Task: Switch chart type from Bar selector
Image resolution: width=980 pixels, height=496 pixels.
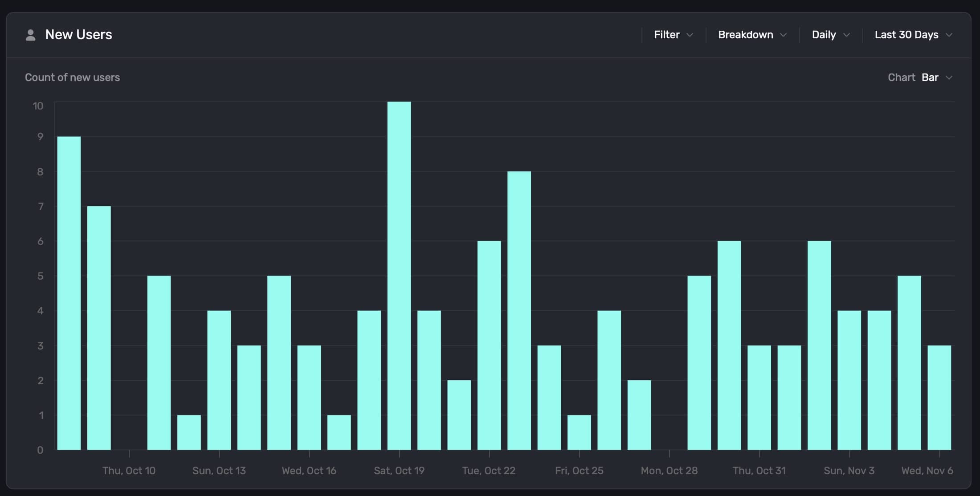Action: [x=930, y=77]
